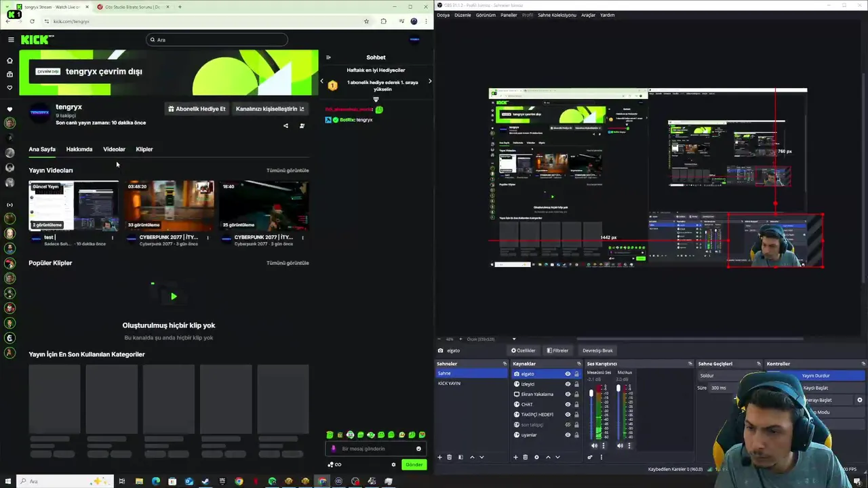This screenshot has width=868, height=488.
Task: Click the Kick search field Ara
Action: tap(217, 40)
